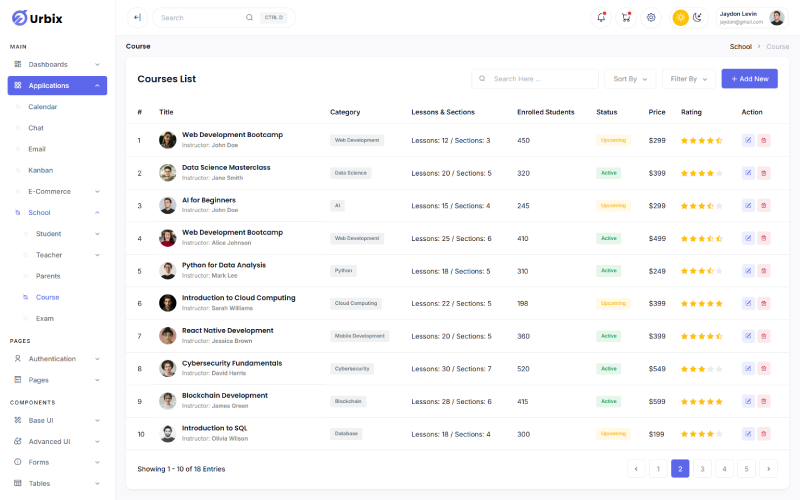Delete the AI for Beginners course
This screenshot has height=500, width=800.
764,206
